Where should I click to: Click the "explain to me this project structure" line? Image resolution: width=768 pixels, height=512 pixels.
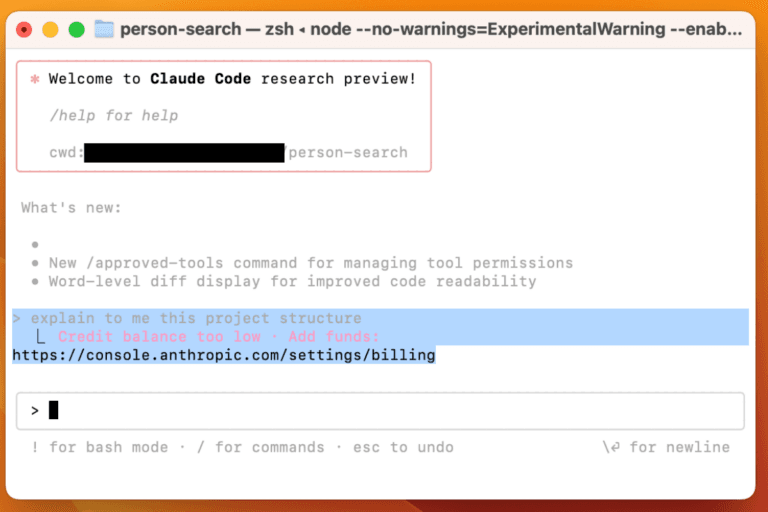pyautogui.click(x=196, y=319)
